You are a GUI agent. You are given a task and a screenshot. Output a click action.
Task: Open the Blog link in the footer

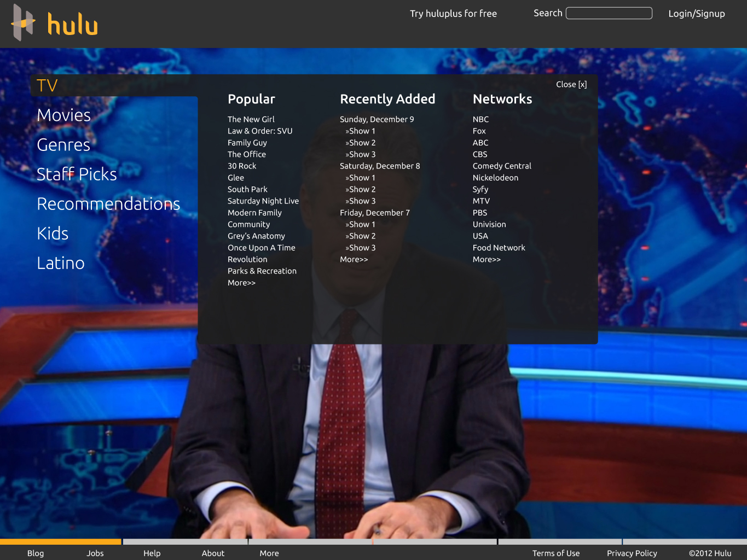(36, 553)
